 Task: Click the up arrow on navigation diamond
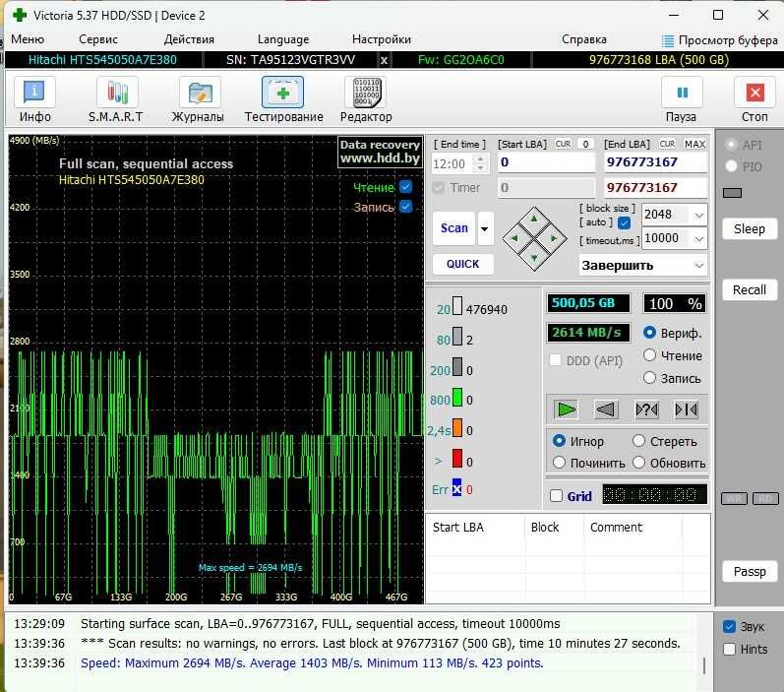click(x=534, y=219)
